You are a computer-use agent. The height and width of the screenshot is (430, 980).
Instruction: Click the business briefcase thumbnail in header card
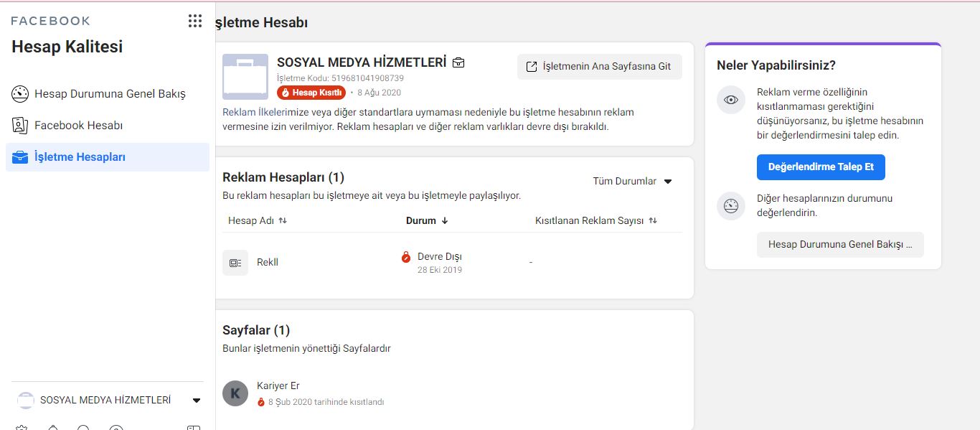coord(245,77)
